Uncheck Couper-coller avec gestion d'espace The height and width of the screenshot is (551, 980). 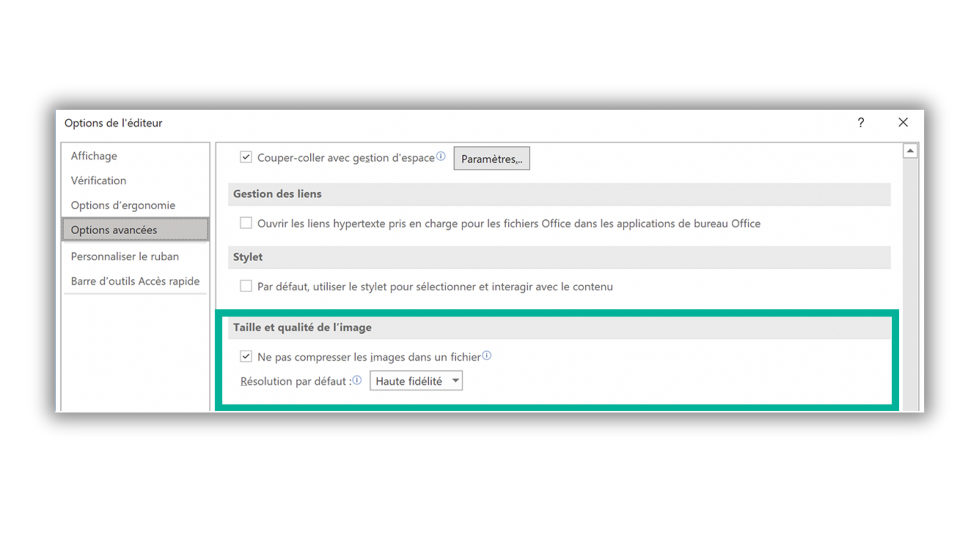(x=246, y=157)
